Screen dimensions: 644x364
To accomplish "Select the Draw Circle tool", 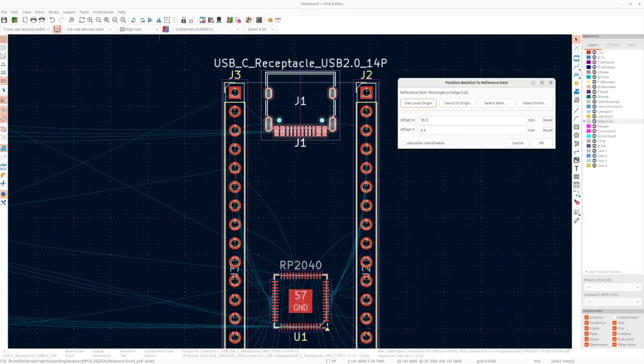I will pyautogui.click(x=576, y=135).
